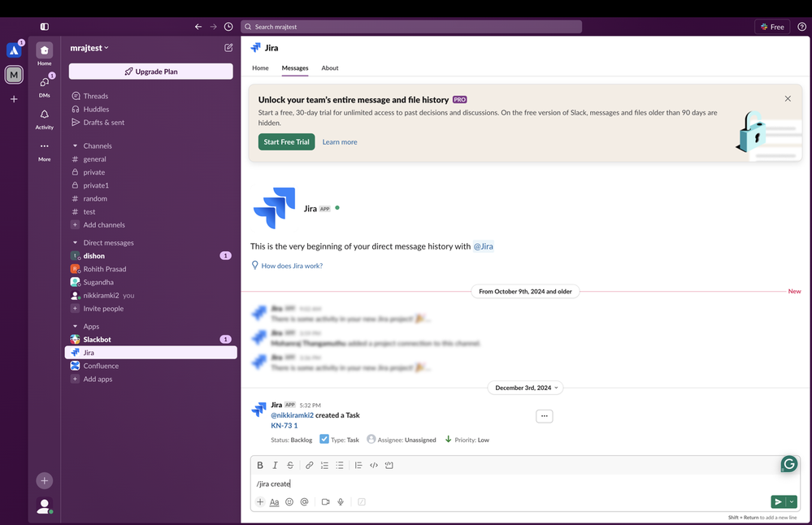Image resolution: width=812 pixels, height=525 pixels.
Task: Go back with the left arrow
Action: tap(198, 26)
